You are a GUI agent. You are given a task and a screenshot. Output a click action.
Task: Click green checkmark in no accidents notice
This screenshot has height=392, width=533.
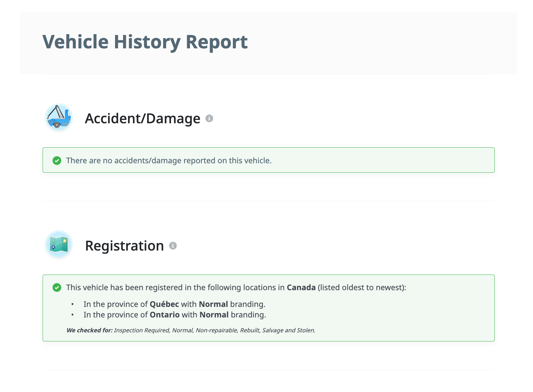(57, 160)
